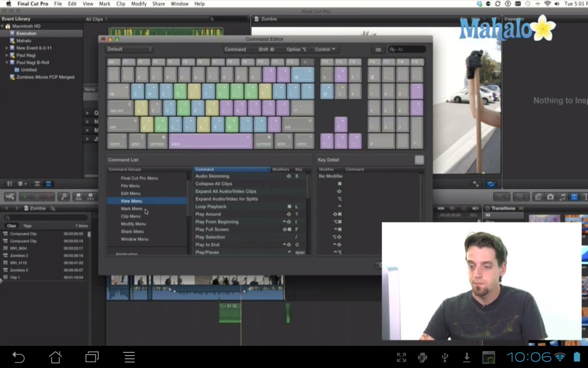Screen dimensions: 588x368
Task: Click the import media camera-arrow button
Action: tap(10, 197)
